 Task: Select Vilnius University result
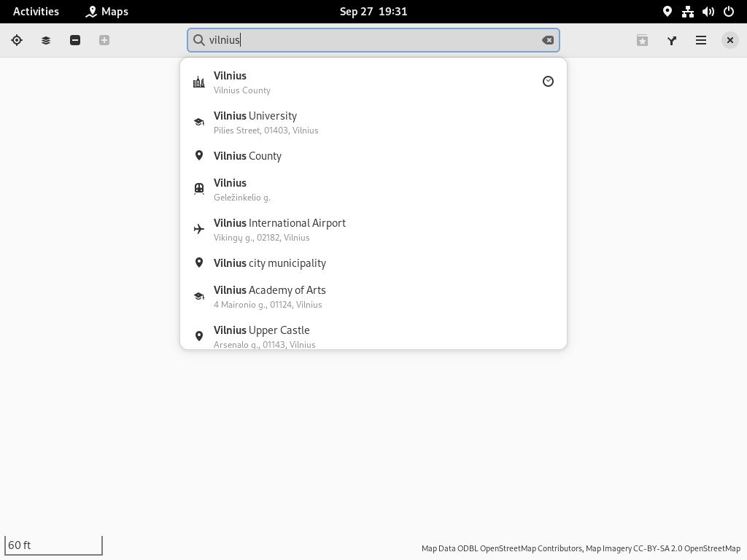pos(373,122)
